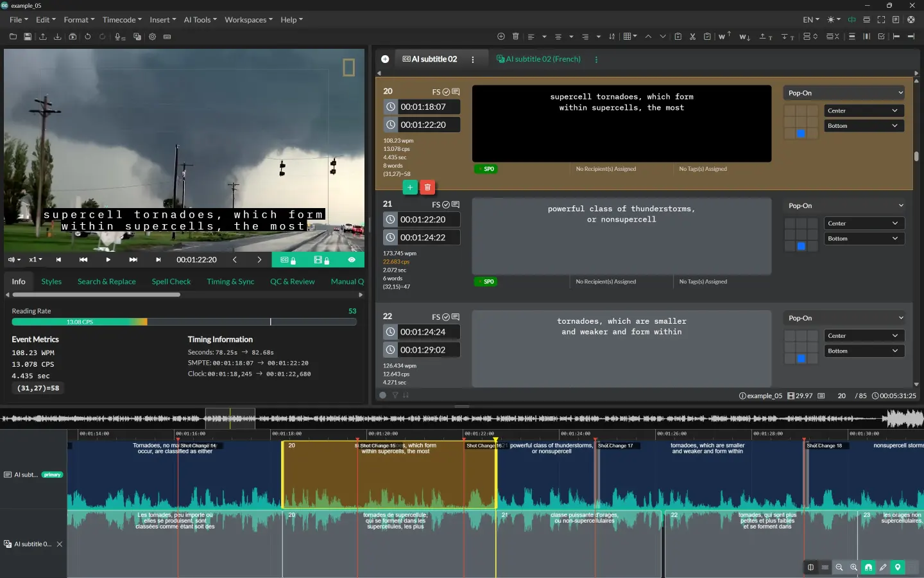
Task: Open the QC & Review tab
Action: [292, 281]
